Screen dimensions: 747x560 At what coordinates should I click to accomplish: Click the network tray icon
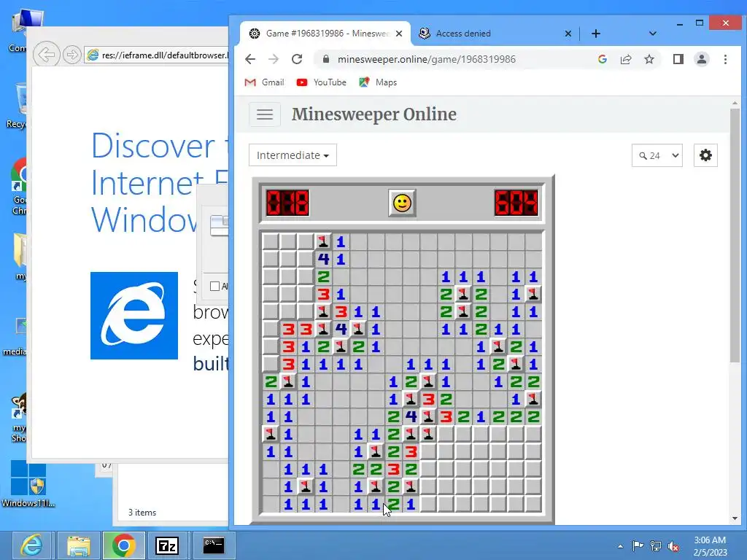656,546
